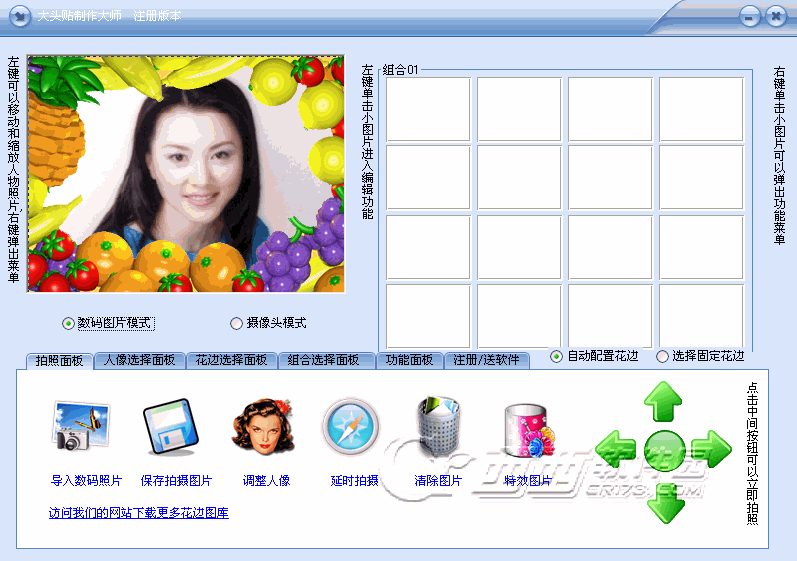
Task: Open the 功能面板 tab
Action: coord(409,360)
